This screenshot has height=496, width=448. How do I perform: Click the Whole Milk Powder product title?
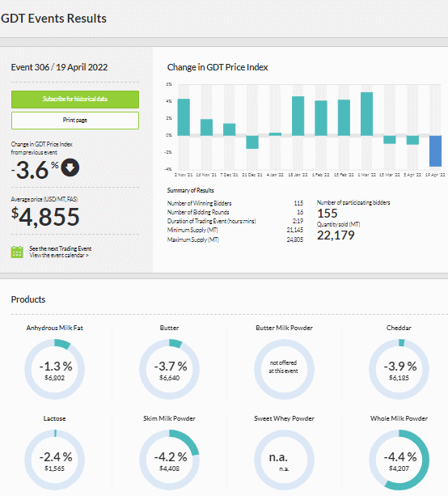point(399,418)
